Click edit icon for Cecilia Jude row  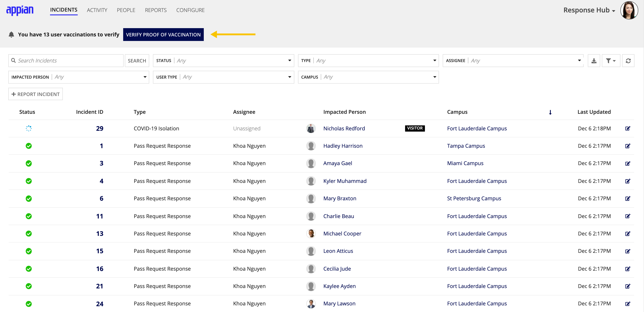tap(627, 269)
